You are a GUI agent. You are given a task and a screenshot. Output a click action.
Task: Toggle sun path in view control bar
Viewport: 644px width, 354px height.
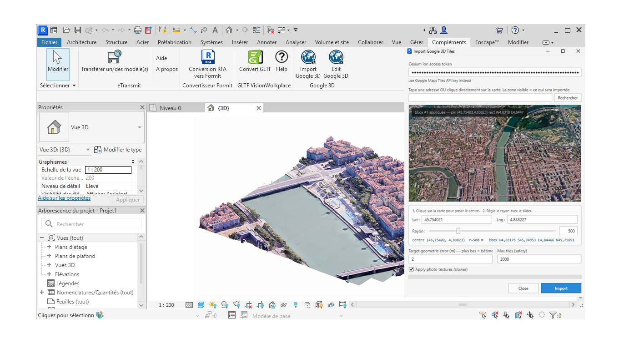coord(213,305)
